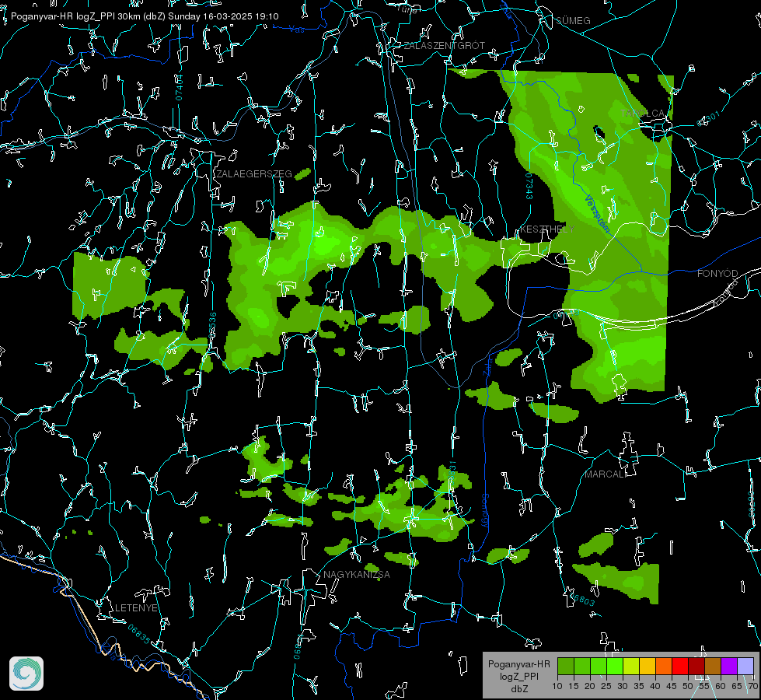761x700 pixels.
Task: Select the light blue 65-70 dBZ swatch
Action: pos(745,666)
